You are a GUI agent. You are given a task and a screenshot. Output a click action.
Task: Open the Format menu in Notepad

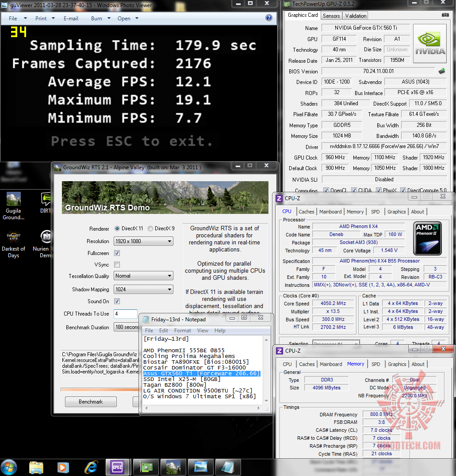pyautogui.click(x=182, y=330)
